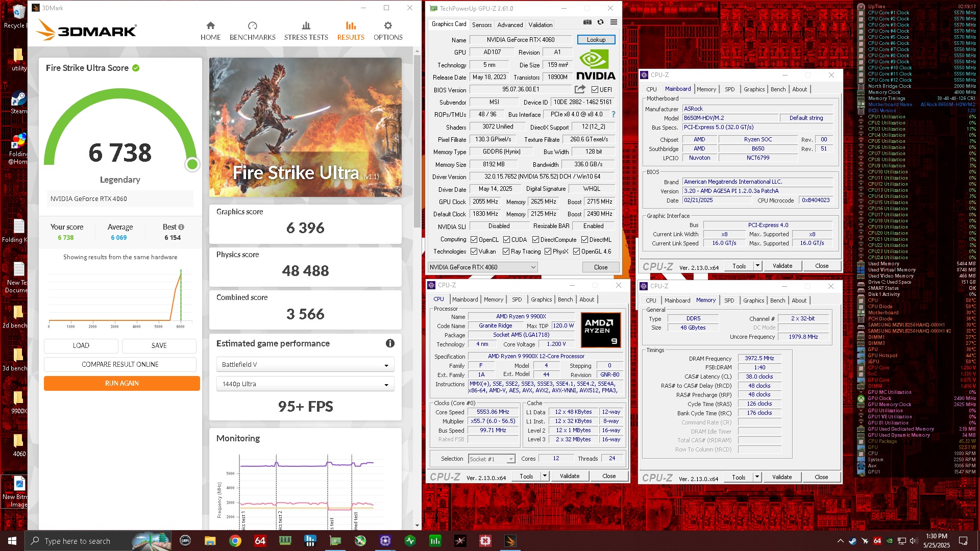Click the green score marker in distribution chart
980x551 pixels.
click(x=181, y=294)
